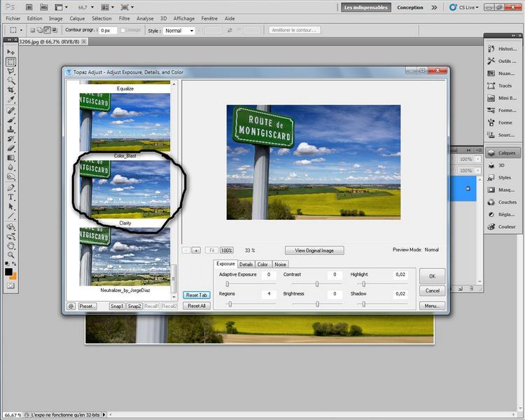Click the Preset... button

(87, 306)
